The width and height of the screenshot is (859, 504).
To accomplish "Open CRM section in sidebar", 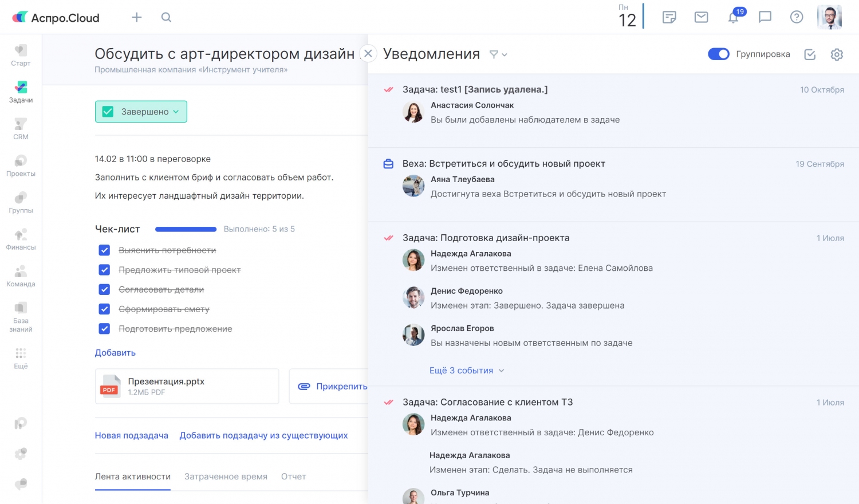I will pyautogui.click(x=21, y=128).
